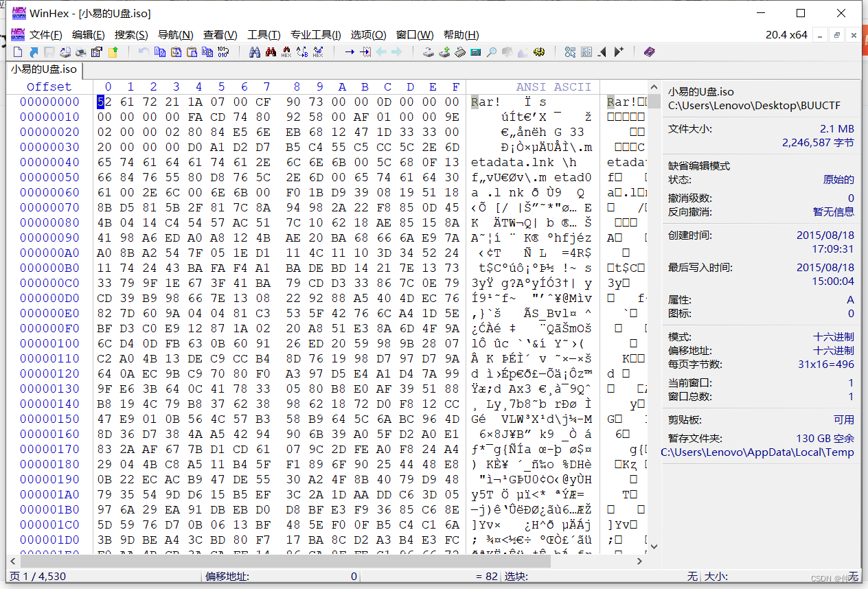Open general options gear icon
Viewport: 868px width, 589px height.
[x=539, y=51]
